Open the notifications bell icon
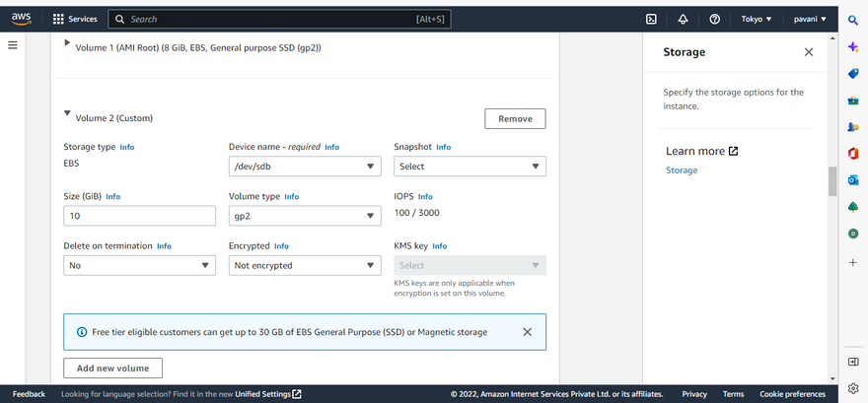Image resolution: width=868 pixels, height=403 pixels. 683,19
